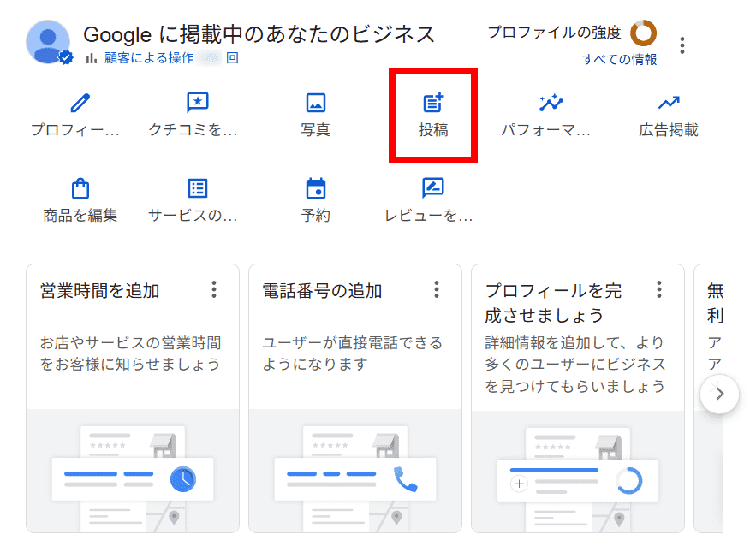Open options menu on profile completion card
756x546 pixels.
click(659, 289)
